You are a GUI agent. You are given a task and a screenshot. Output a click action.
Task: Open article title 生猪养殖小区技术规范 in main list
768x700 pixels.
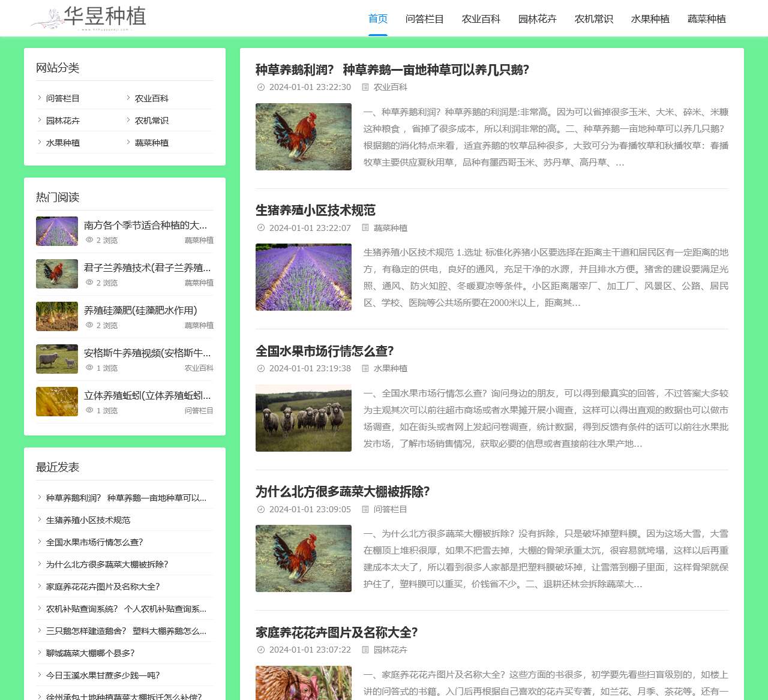coord(316,211)
